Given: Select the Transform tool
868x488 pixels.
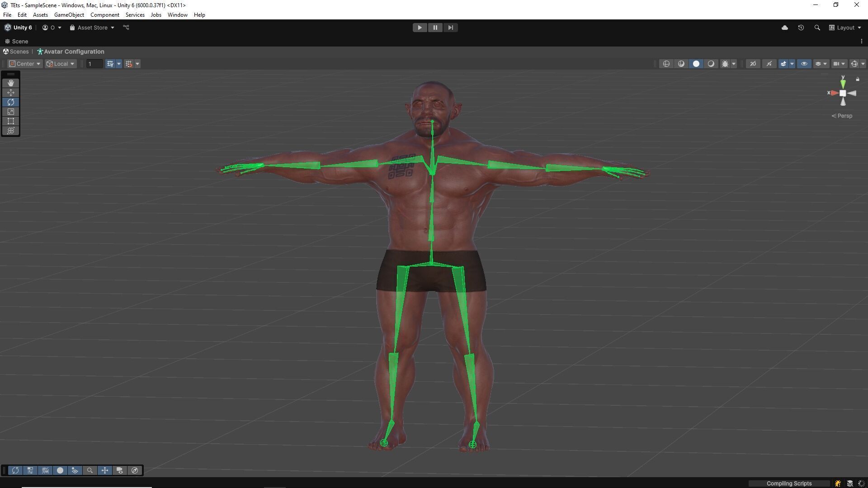Looking at the screenshot, I should pyautogui.click(x=11, y=131).
